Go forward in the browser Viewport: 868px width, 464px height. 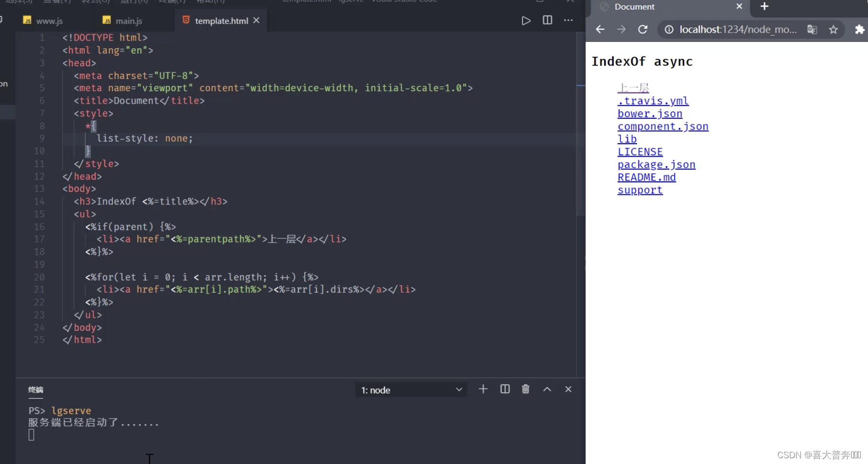[x=621, y=29]
